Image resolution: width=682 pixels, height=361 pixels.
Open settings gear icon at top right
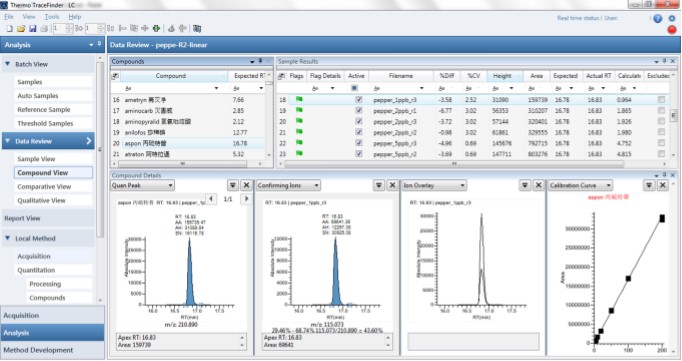(x=672, y=18)
